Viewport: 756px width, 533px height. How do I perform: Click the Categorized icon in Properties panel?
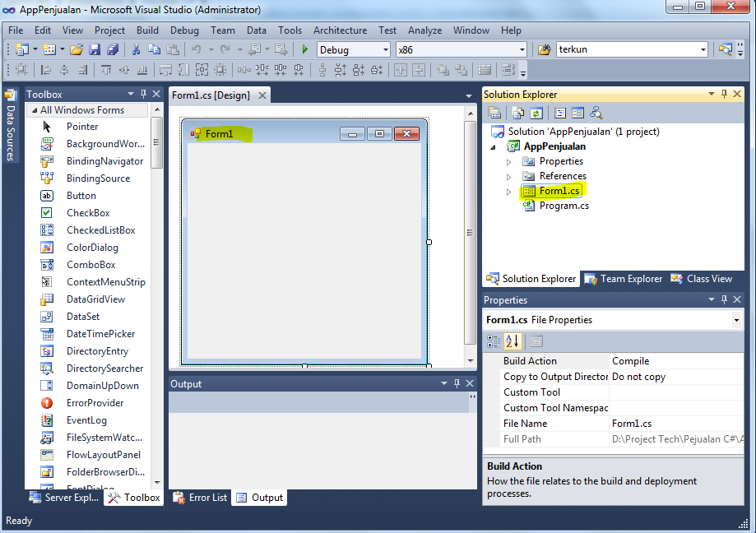pos(494,341)
